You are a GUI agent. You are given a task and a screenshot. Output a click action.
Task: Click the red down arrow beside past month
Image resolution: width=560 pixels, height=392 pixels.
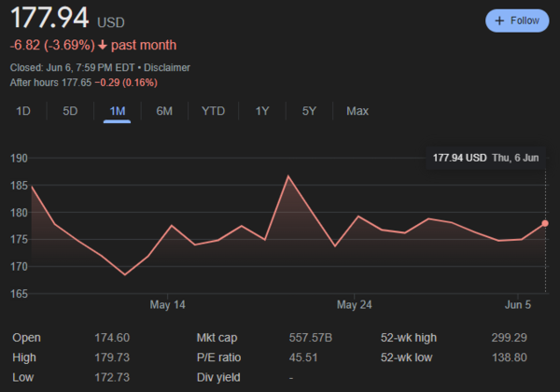pos(102,45)
